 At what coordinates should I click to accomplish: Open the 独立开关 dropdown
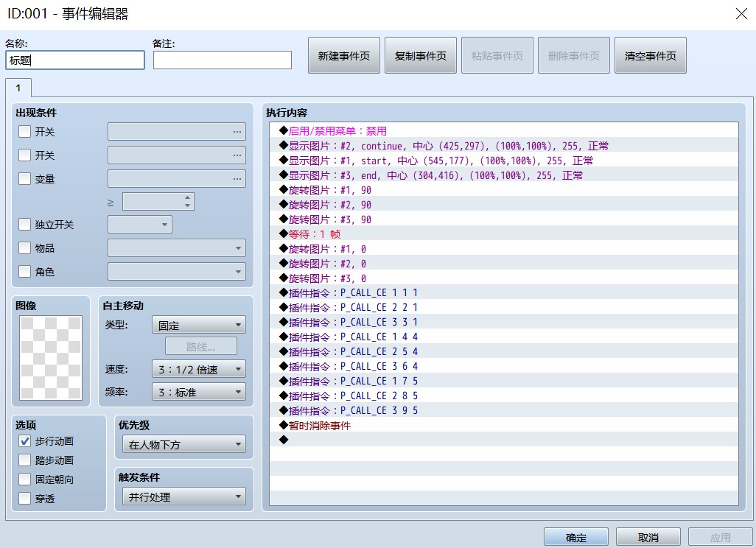point(140,225)
